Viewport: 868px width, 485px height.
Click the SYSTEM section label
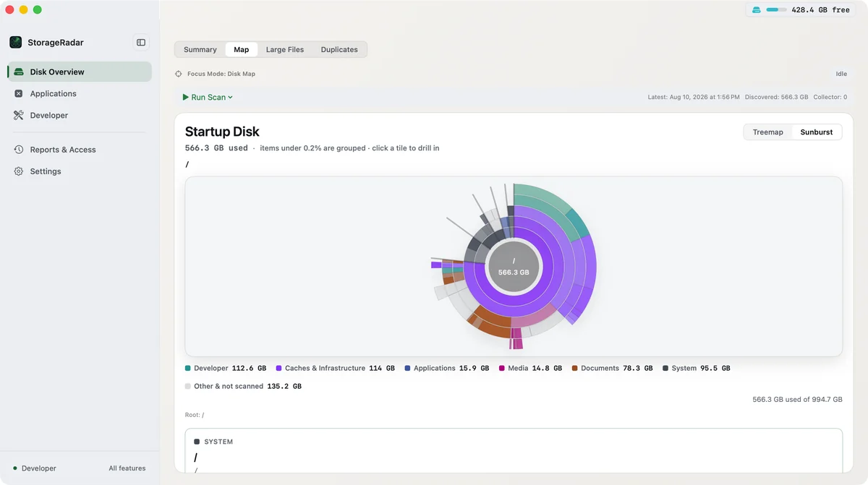pyautogui.click(x=218, y=442)
